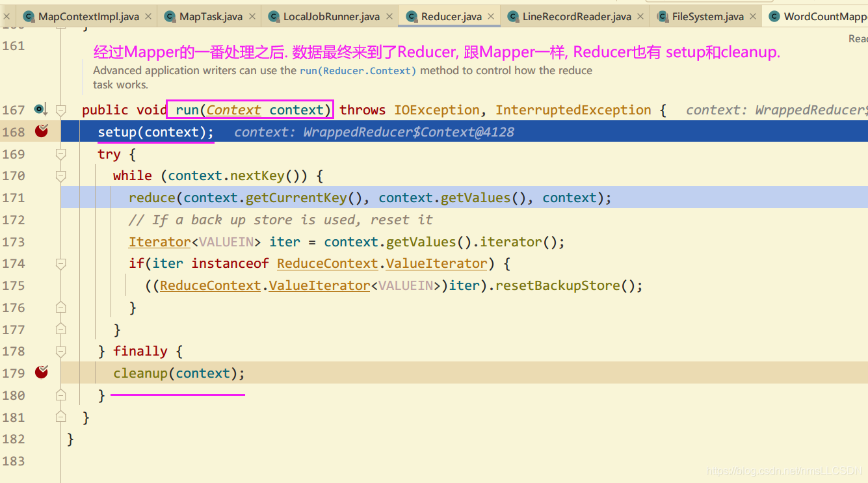Click context.nextKey() in the while condition

(238, 176)
